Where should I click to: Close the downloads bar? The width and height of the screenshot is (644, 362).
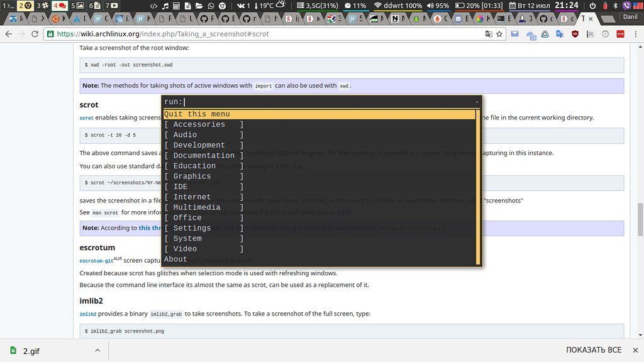pos(635,350)
